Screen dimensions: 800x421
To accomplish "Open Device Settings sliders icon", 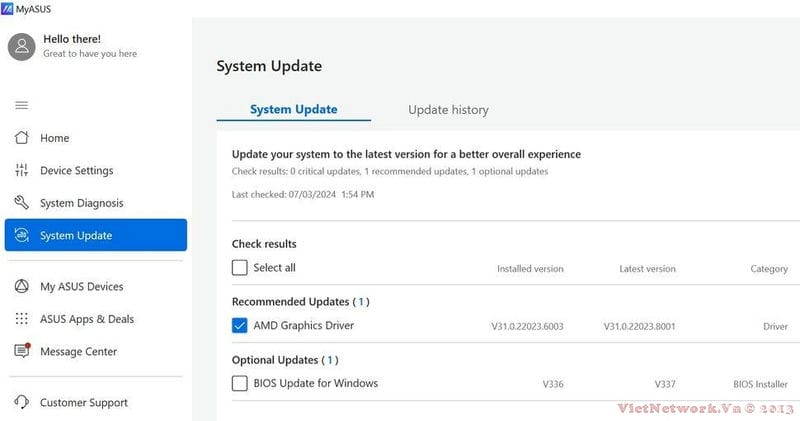I will click(x=21, y=170).
